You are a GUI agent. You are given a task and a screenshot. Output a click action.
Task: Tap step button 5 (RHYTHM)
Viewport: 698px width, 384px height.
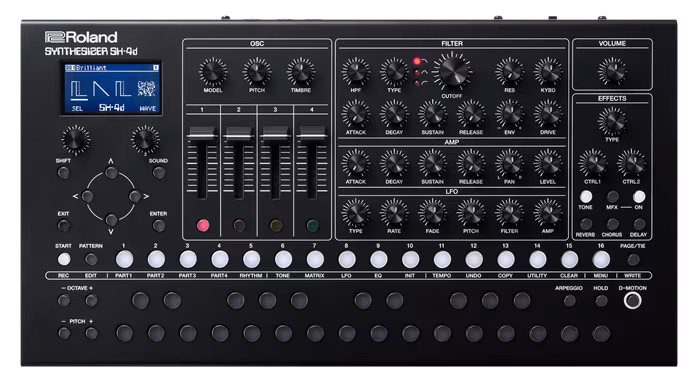click(252, 259)
